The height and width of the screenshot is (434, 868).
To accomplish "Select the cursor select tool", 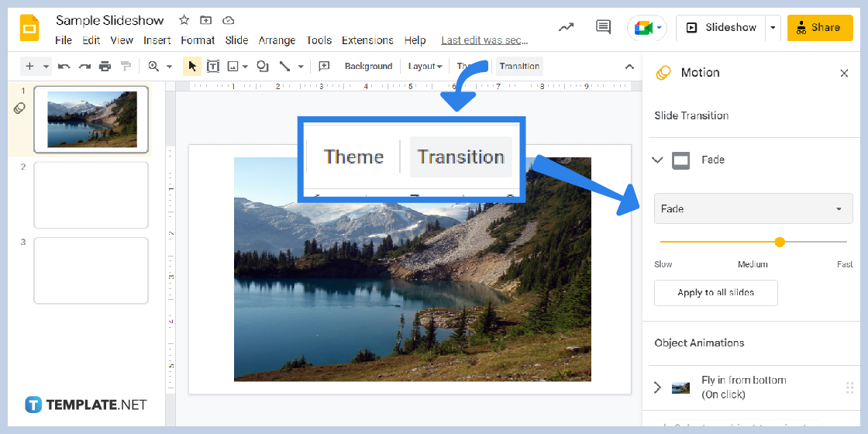I will (192, 67).
